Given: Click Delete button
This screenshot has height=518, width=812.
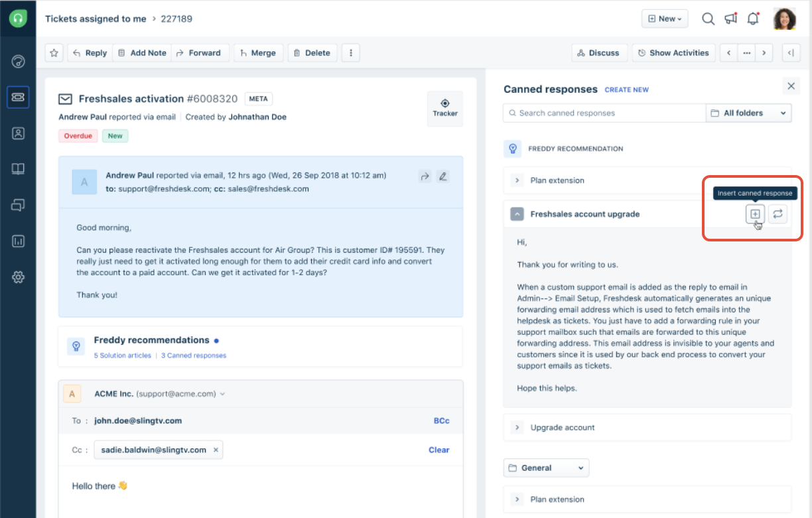Looking at the screenshot, I should [x=312, y=53].
